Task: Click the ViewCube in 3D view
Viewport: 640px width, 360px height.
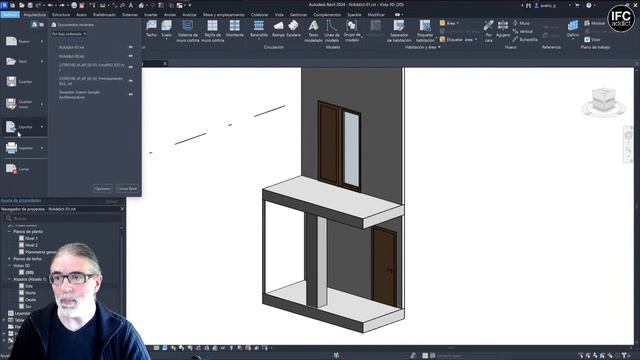Action: click(604, 100)
